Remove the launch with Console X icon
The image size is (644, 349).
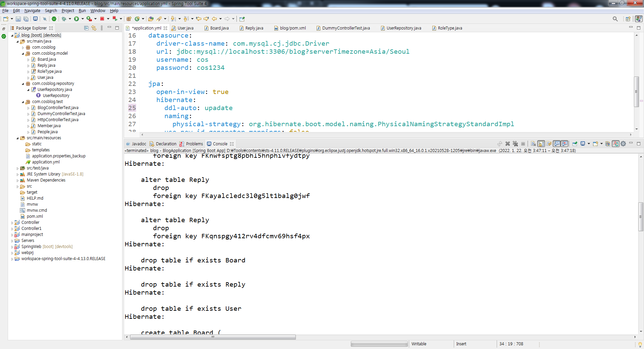click(507, 144)
